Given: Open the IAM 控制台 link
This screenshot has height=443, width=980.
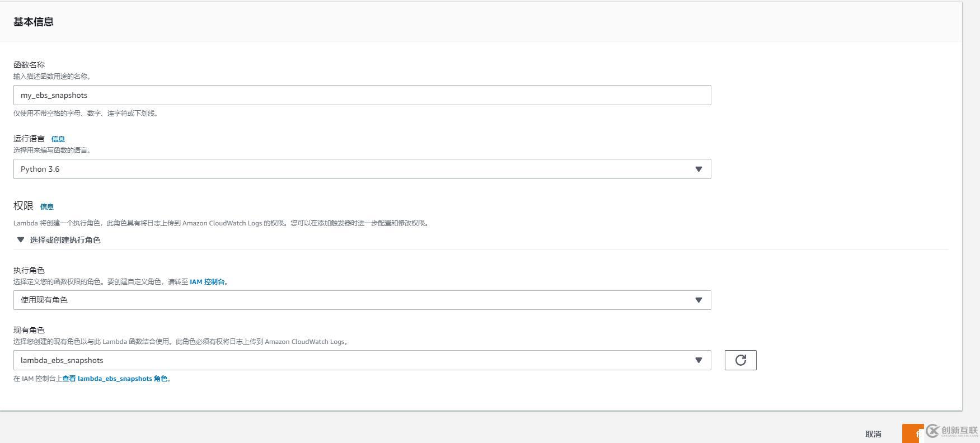Looking at the screenshot, I should [207, 282].
